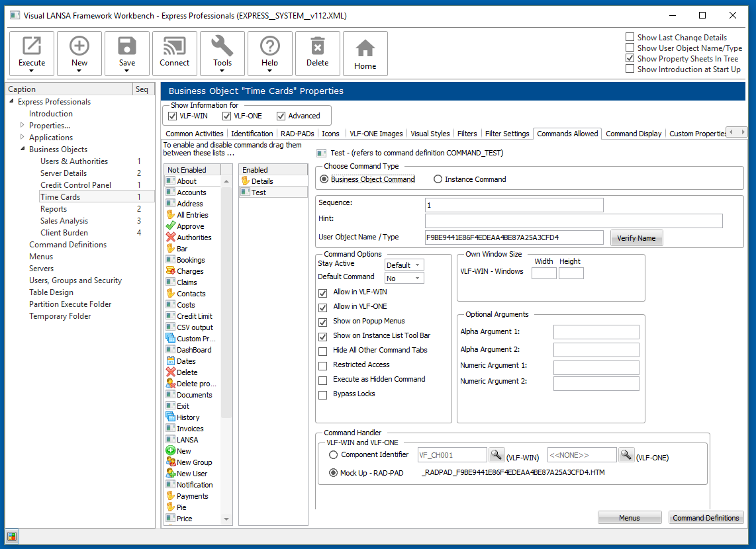Click the Contacts hand icon
The height and width of the screenshot is (549, 756).
[x=171, y=293]
